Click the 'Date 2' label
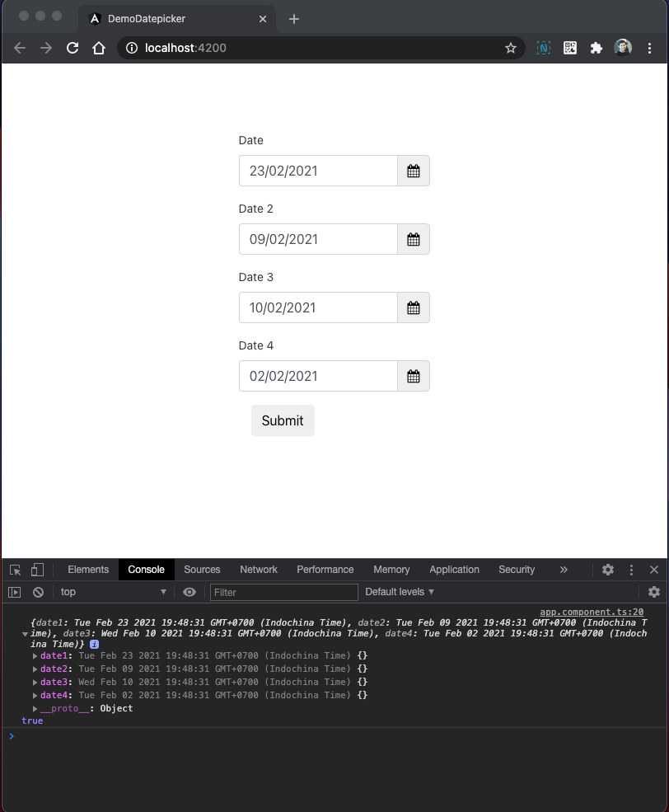Screen dimensions: 669x812 (255, 209)
